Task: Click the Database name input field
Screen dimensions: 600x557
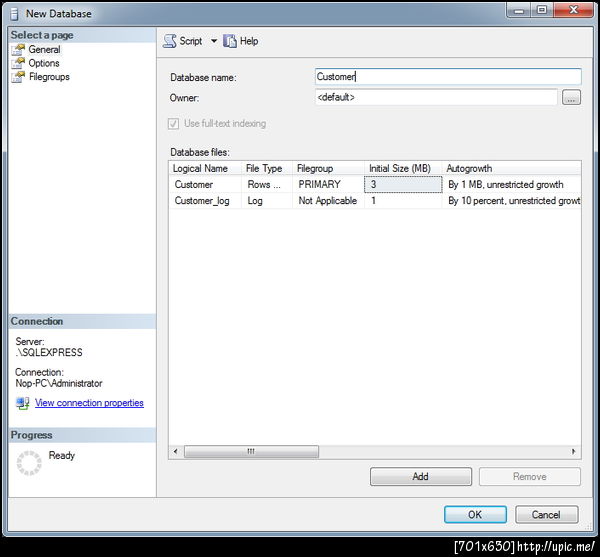Action: [x=448, y=77]
